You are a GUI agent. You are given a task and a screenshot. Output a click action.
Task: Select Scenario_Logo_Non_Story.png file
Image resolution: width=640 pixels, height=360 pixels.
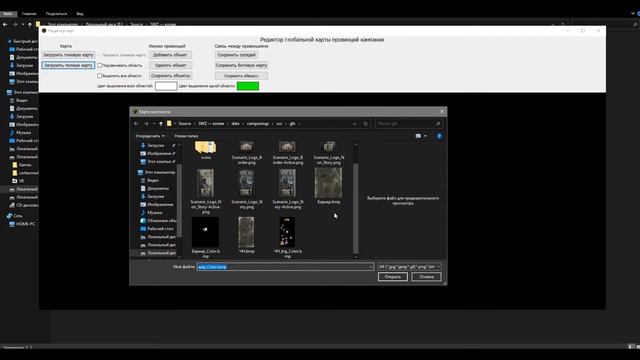[329, 153]
